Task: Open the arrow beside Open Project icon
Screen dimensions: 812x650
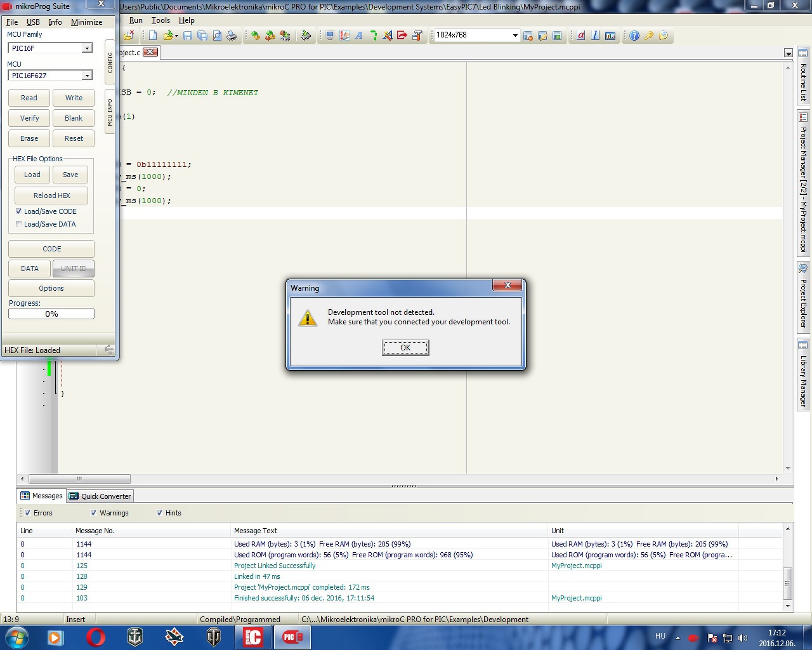Action: coord(176,36)
